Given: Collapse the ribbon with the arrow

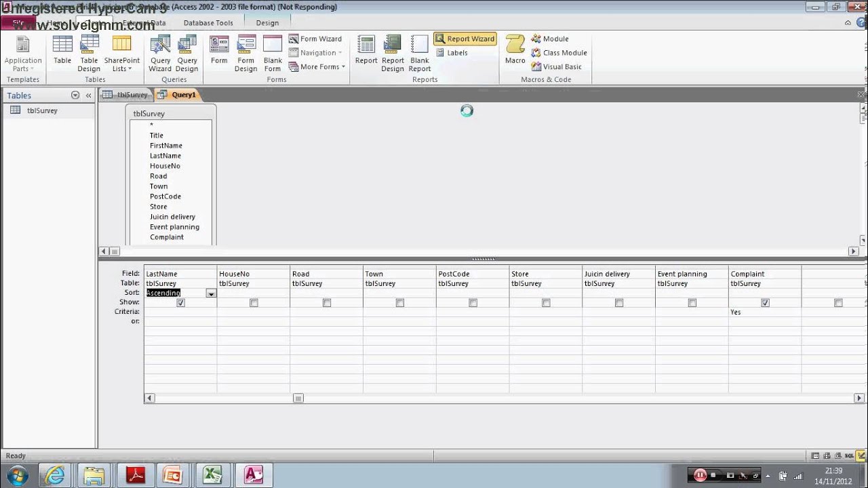Looking at the screenshot, I should click(848, 22).
